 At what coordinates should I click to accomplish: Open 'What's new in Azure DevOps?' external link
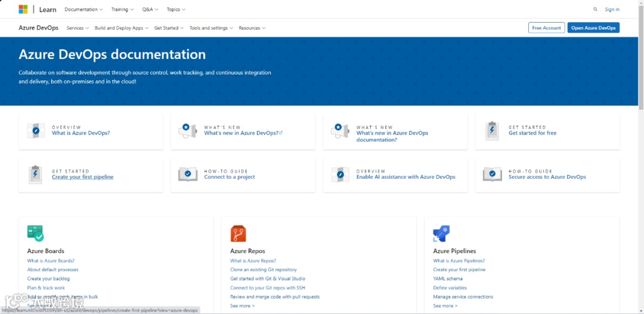243,133
